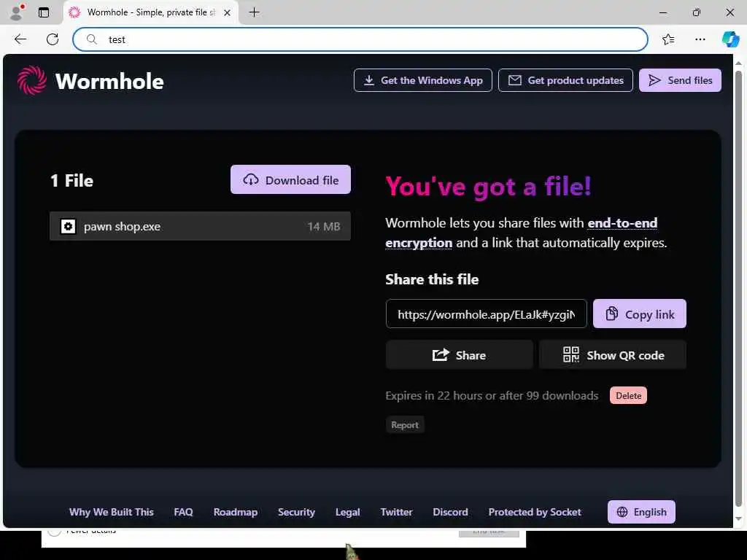Open the tab actions menu icon

pyautogui.click(x=43, y=12)
